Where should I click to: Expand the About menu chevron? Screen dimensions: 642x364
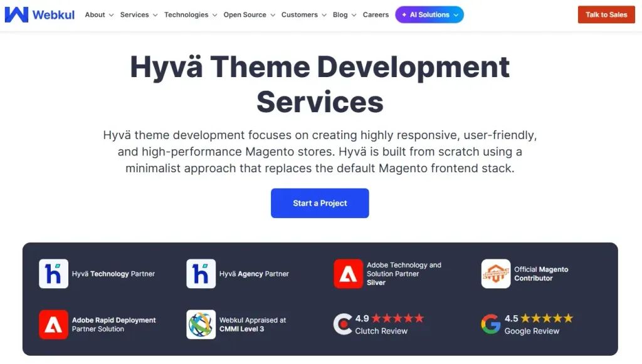click(111, 15)
